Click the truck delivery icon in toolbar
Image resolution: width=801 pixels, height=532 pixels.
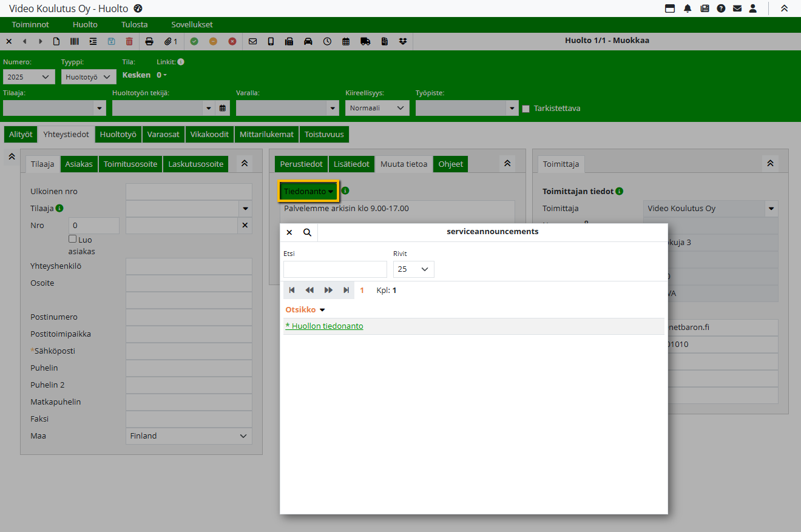click(365, 41)
